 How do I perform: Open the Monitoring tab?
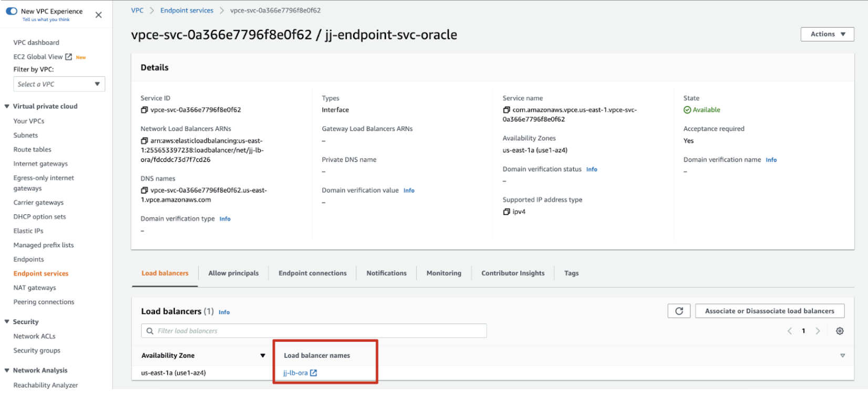pos(443,273)
